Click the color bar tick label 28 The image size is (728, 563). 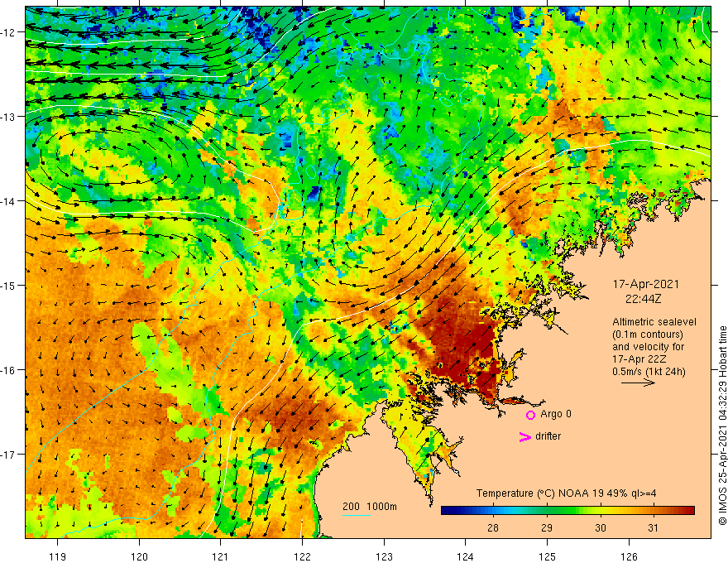492,528
